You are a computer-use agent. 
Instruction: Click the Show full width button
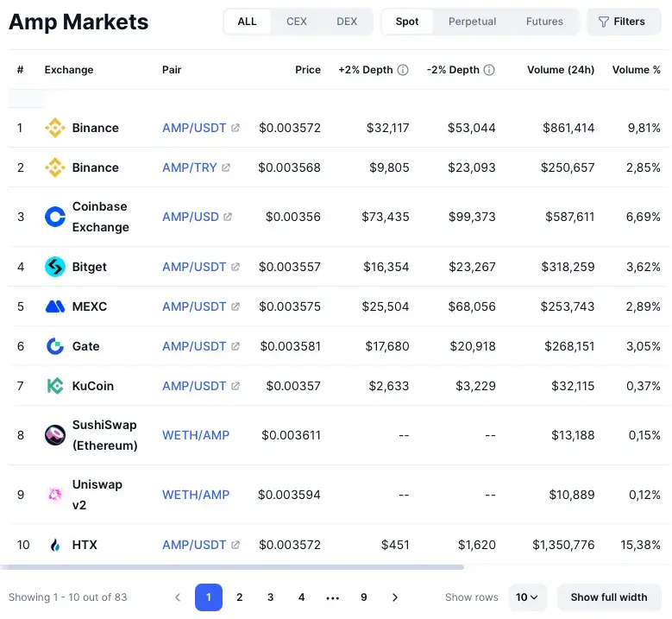pyautogui.click(x=609, y=597)
